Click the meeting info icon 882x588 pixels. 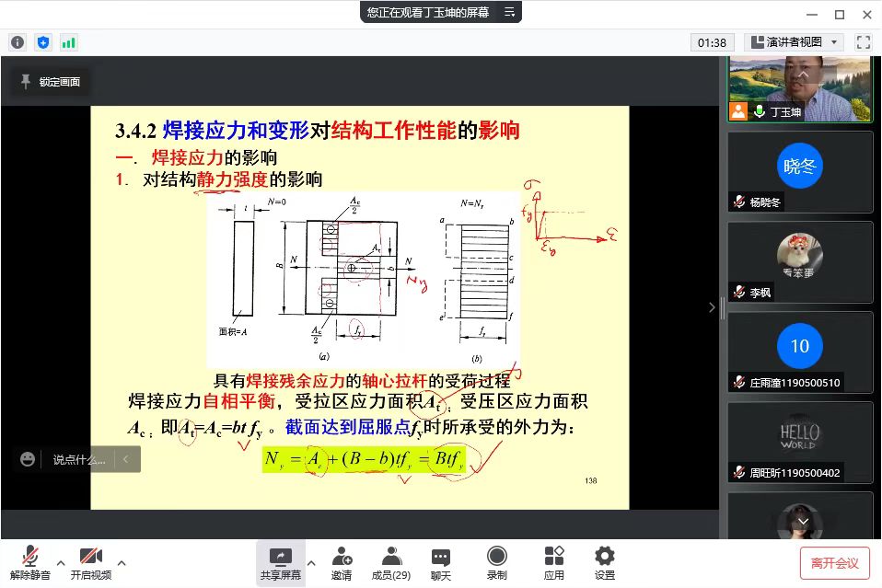click(17, 42)
